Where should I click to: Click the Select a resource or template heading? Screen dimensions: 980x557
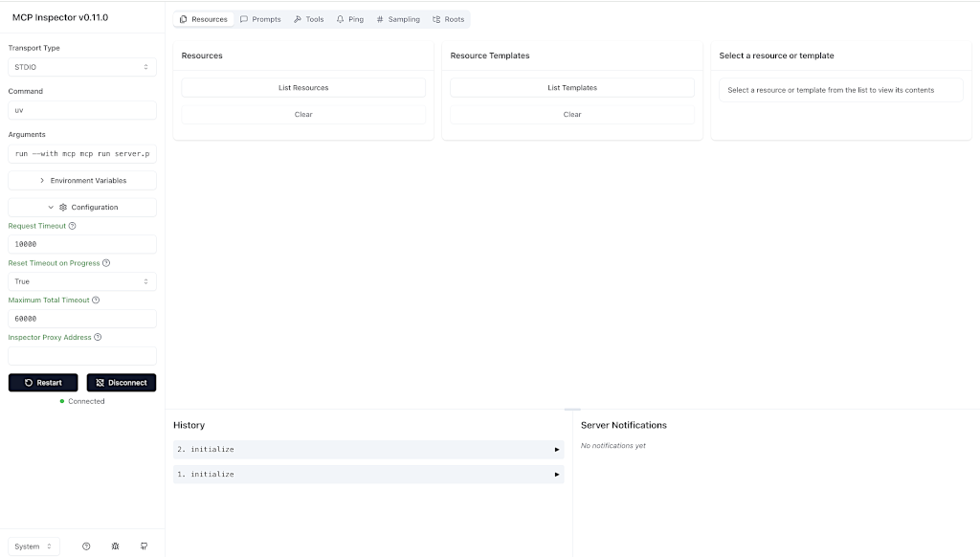point(776,56)
